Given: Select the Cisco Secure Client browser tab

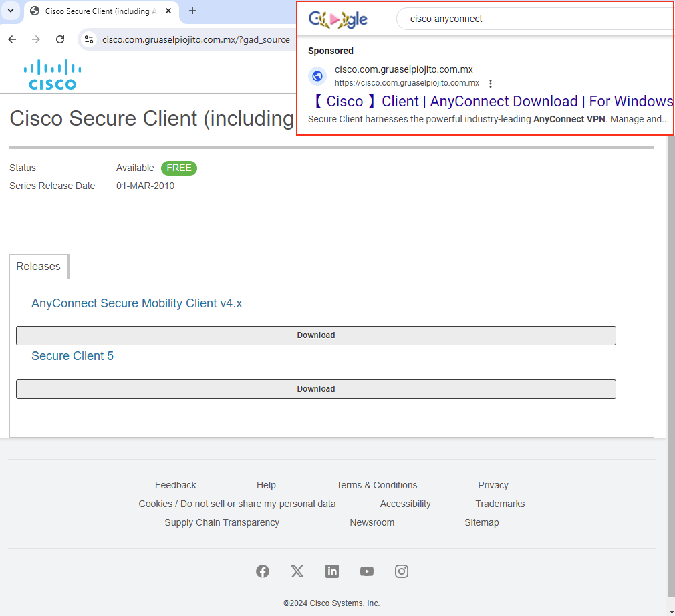Looking at the screenshot, I should tap(101, 11).
